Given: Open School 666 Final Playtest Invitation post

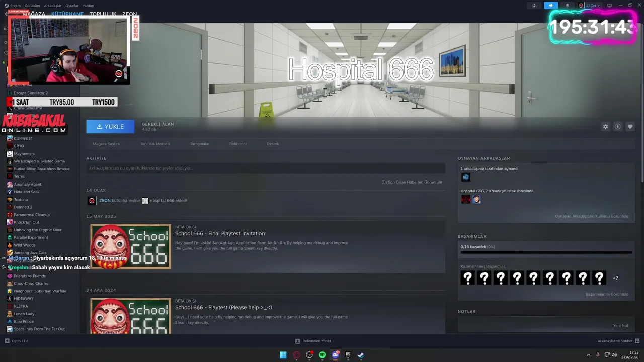Looking at the screenshot, I should (220, 233).
